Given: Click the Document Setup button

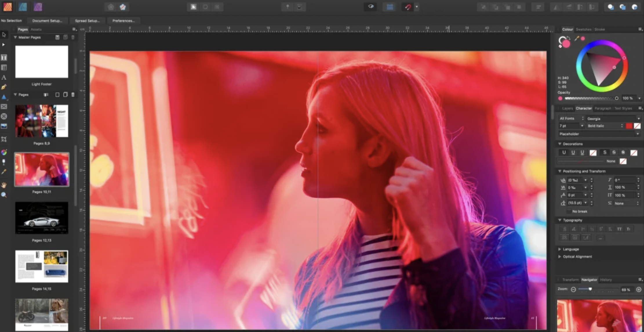Looking at the screenshot, I should tap(47, 21).
